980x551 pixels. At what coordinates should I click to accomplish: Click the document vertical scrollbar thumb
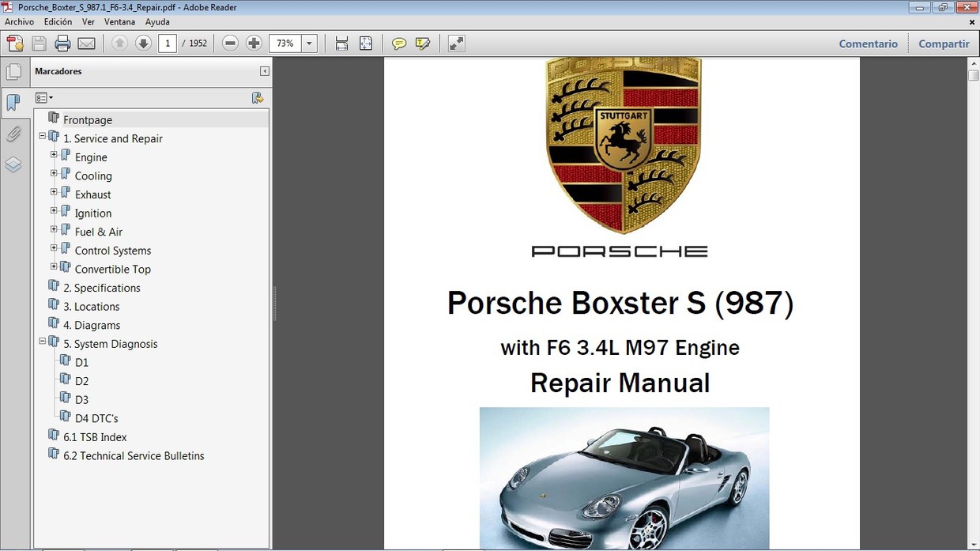(974, 76)
